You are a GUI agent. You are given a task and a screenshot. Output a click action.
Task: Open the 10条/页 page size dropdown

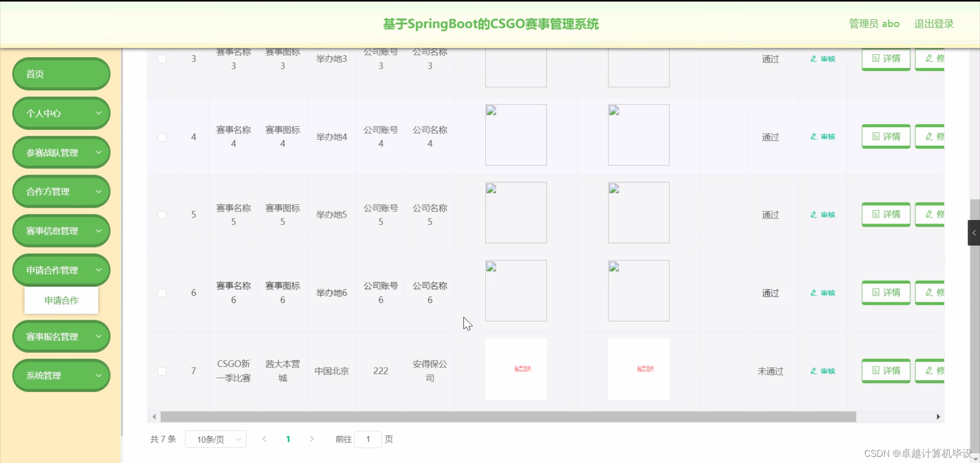(x=215, y=439)
